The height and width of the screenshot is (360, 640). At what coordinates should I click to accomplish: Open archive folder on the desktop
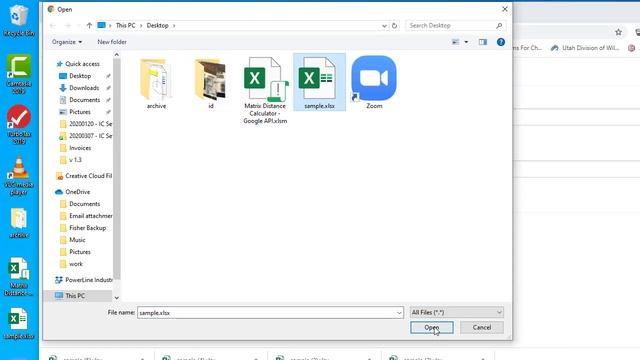coord(18,223)
